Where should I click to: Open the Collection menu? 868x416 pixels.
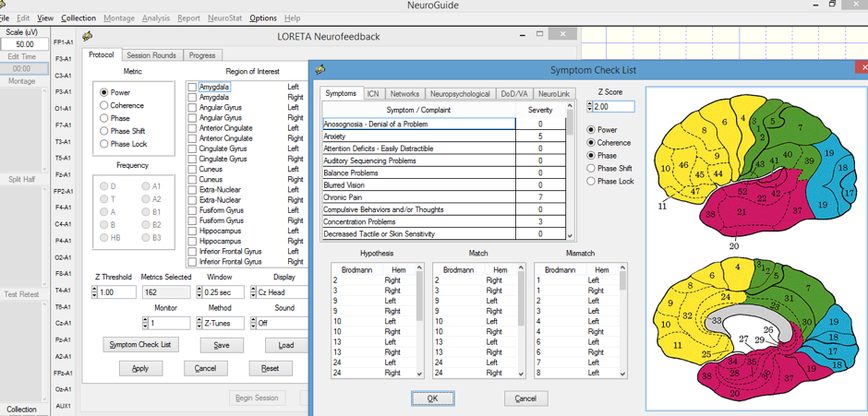(x=78, y=18)
